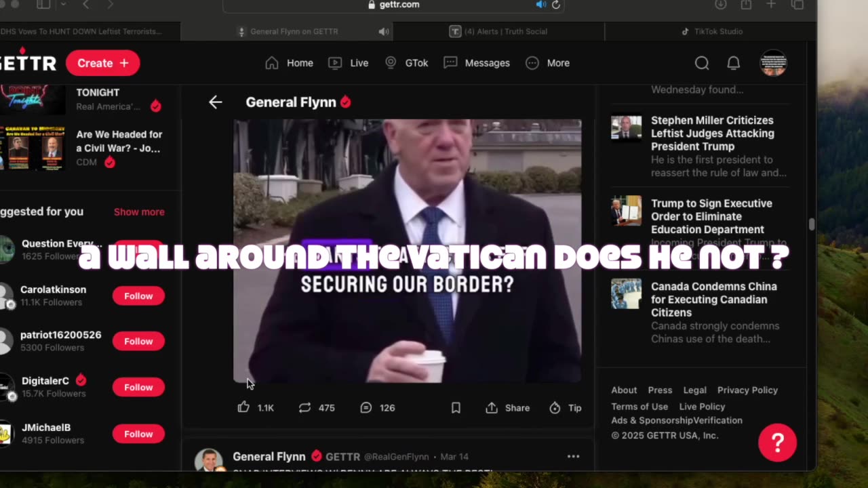Viewport: 868px width, 488px height.
Task: Go back using the left arrow
Action: pyautogui.click(x=215, y=102)
